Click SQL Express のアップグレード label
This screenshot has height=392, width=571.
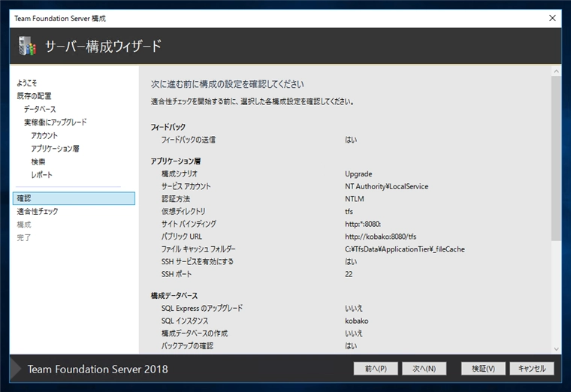click(202, 309)
